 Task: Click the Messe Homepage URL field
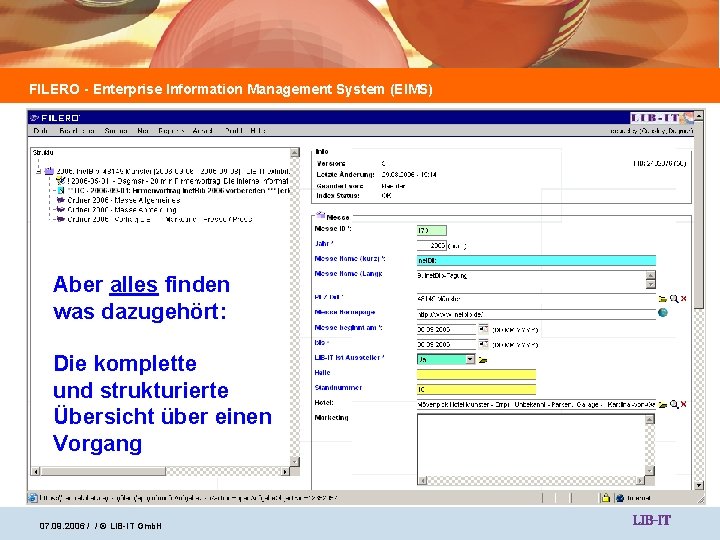(536, 314)
